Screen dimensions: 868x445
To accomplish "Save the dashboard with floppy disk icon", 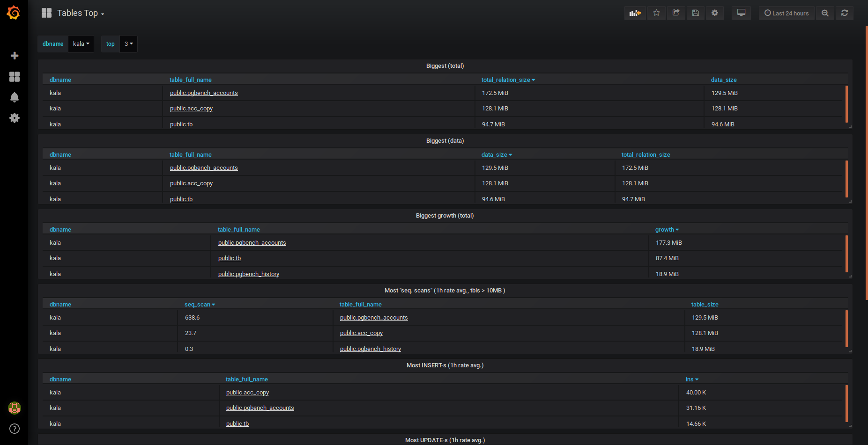I will pyautogui.click(x=696, y=13).
